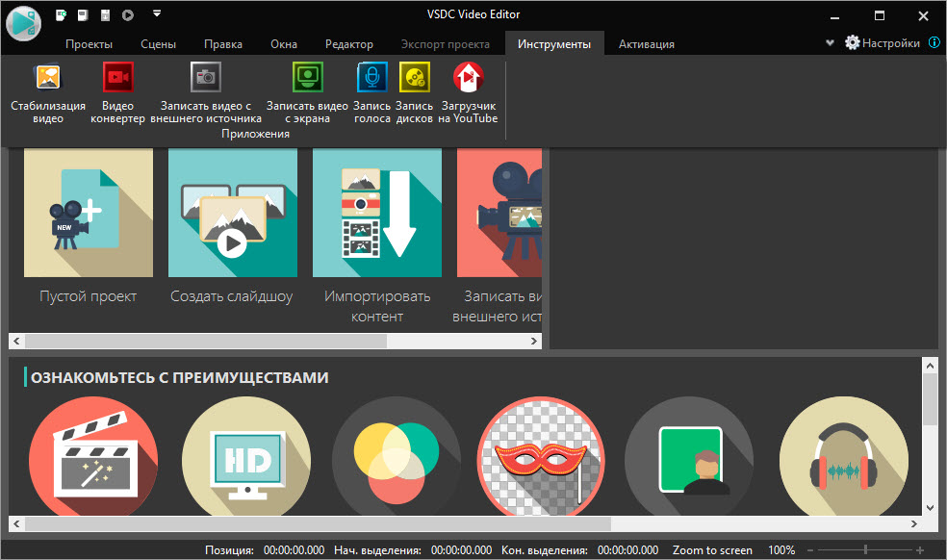This screenshot has width=947, height=560.
Task: Open the Редактор tab
Action: pyautogui.click(x=349, y=44)
